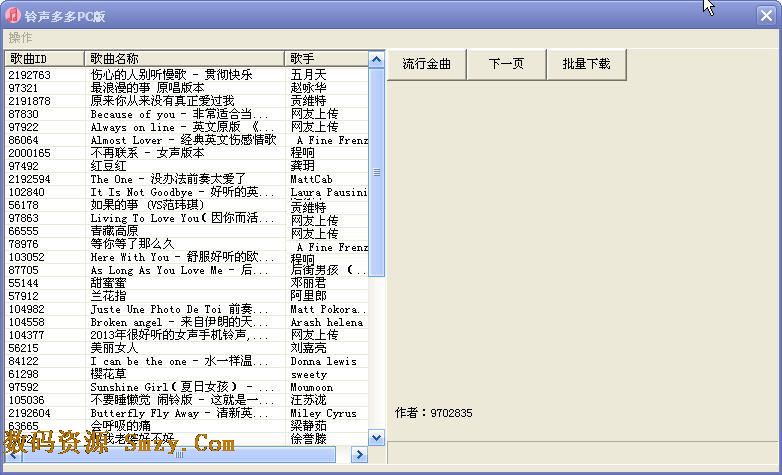
Task: Select song 不要睡懒觉 闹铃版
Action: click(182, 400)
